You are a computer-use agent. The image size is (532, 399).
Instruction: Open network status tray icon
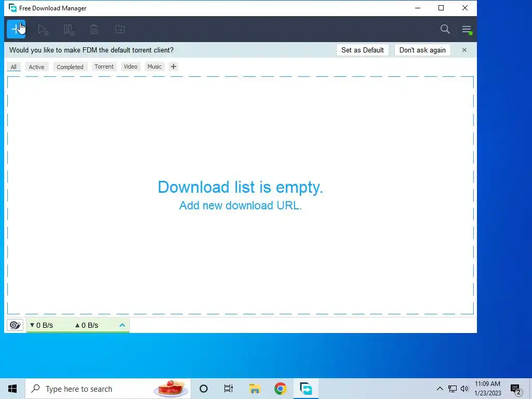click(x=453, y=389)
